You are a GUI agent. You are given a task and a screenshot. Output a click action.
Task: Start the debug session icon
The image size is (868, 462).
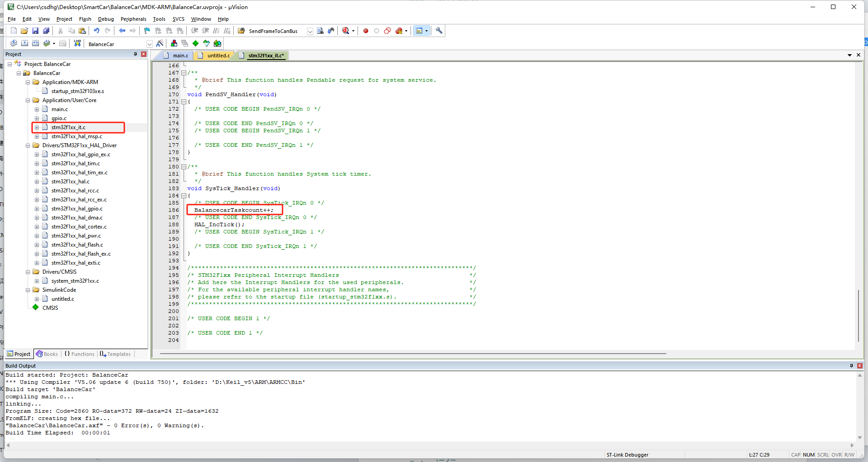(346, 31)
